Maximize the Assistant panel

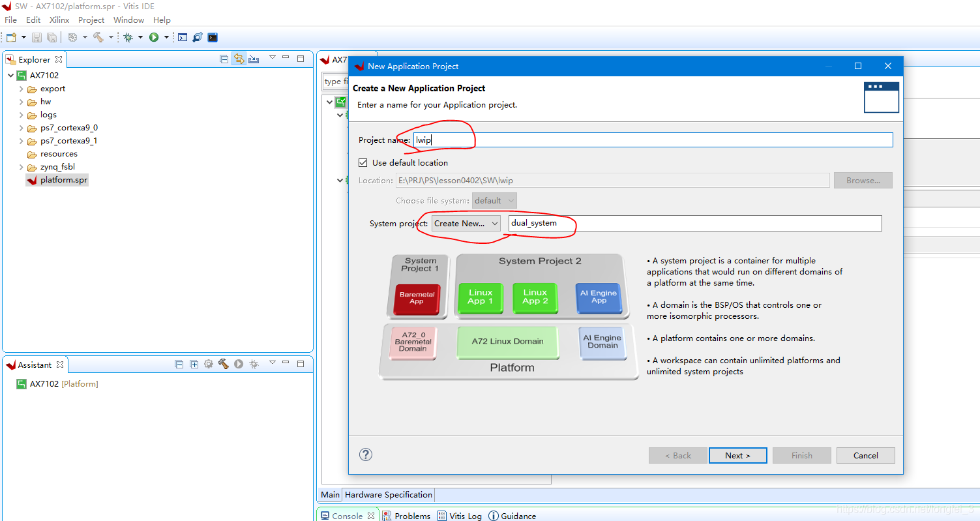[x=301, y=363]
